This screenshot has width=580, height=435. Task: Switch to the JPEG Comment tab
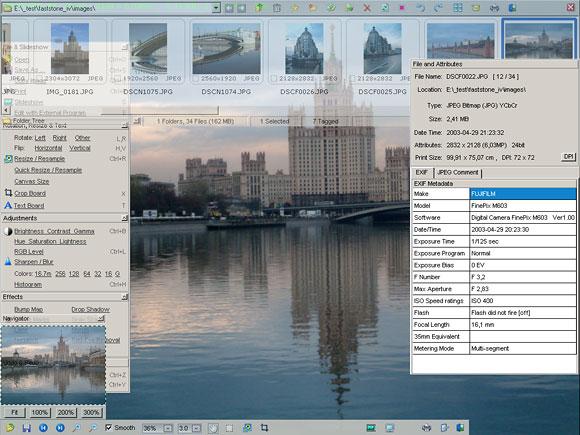click(458, 172)
